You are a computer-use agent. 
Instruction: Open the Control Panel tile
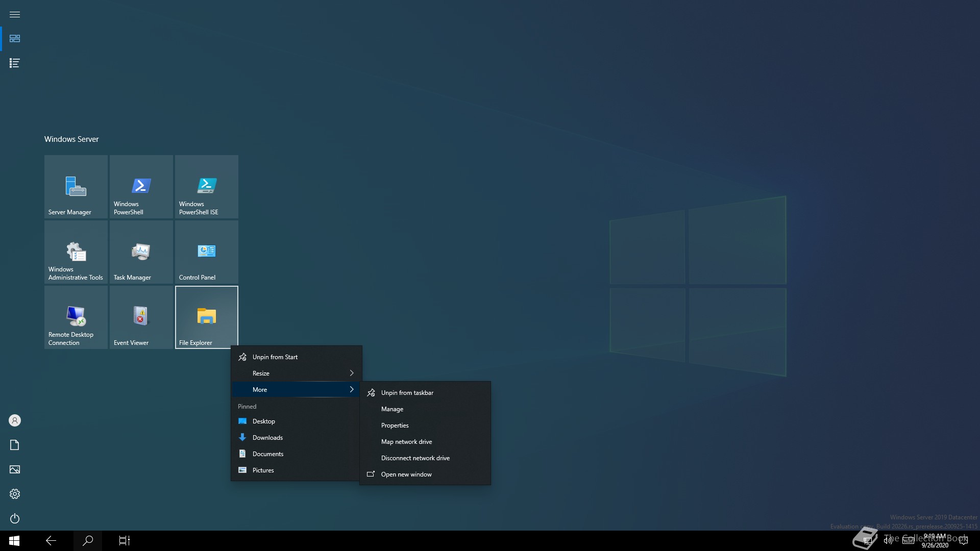click(206, 252)
